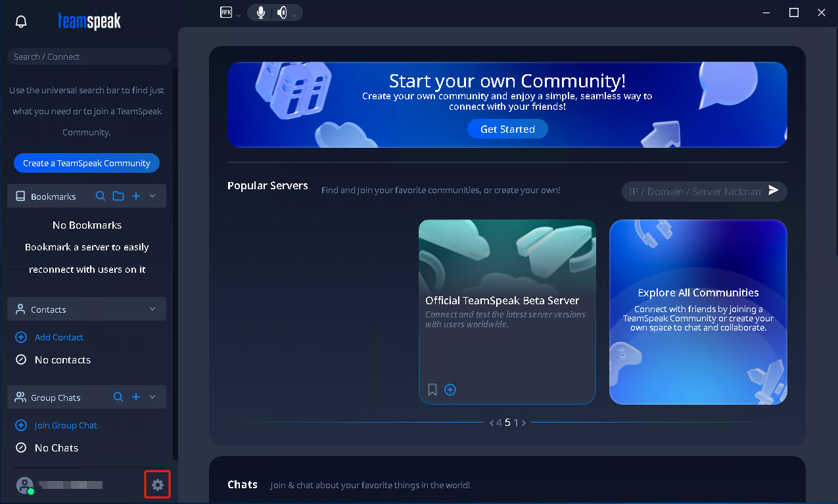The width and height of the screenshot is (838, 504).
Task: Open the notifications bell
Action: (21, 22)
